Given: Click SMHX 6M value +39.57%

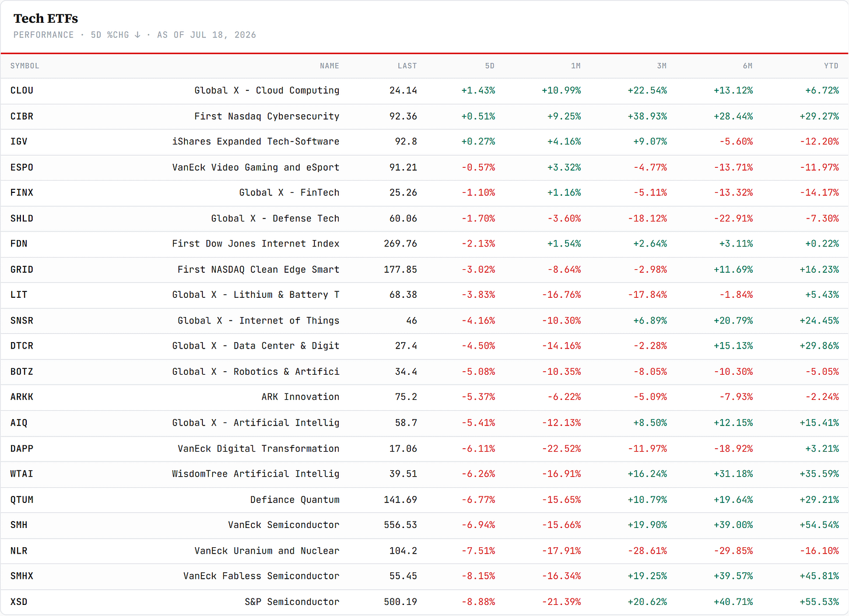Looking at the screenshot, I should [734, 576].
